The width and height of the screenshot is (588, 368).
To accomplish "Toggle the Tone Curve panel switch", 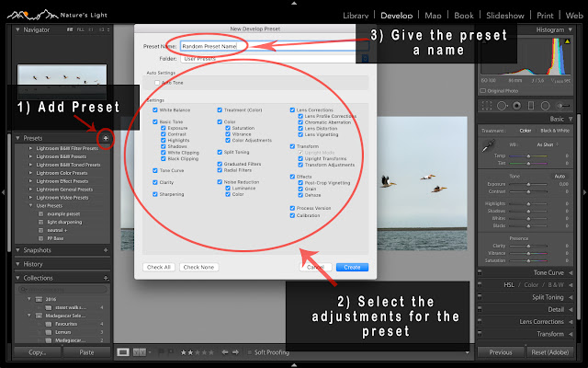I will pos(480,272).
